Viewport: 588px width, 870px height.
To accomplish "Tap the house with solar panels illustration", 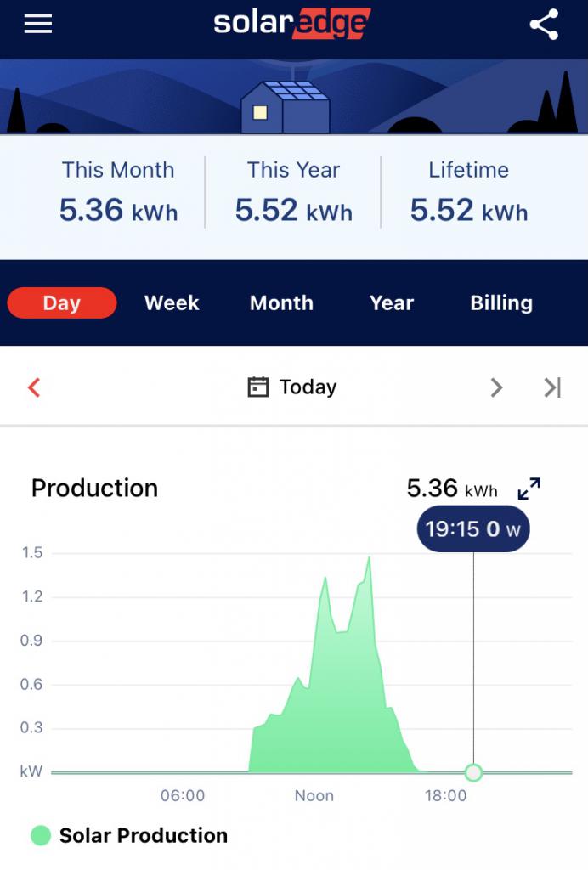I will [x=286, y=106].
